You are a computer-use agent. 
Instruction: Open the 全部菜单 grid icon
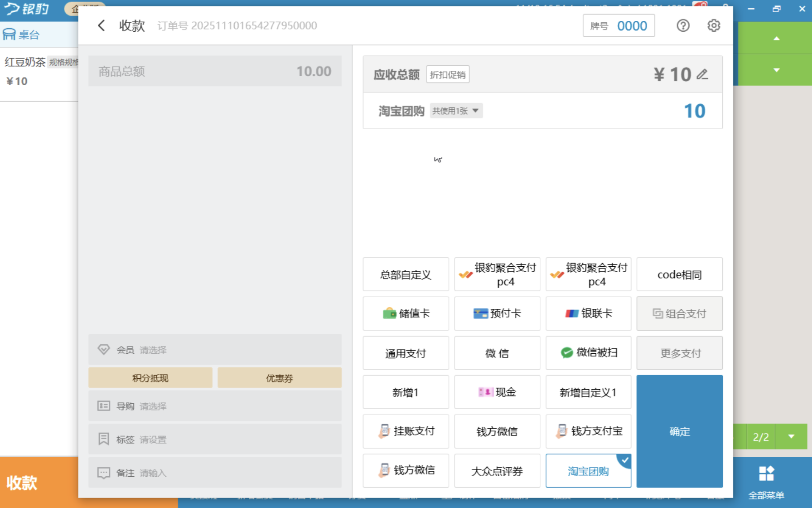(766, 474)
